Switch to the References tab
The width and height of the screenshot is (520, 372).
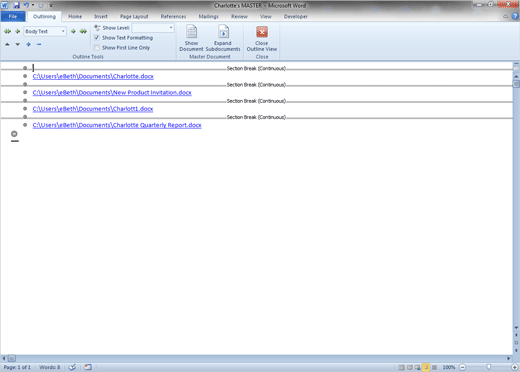tap(173, 16)
